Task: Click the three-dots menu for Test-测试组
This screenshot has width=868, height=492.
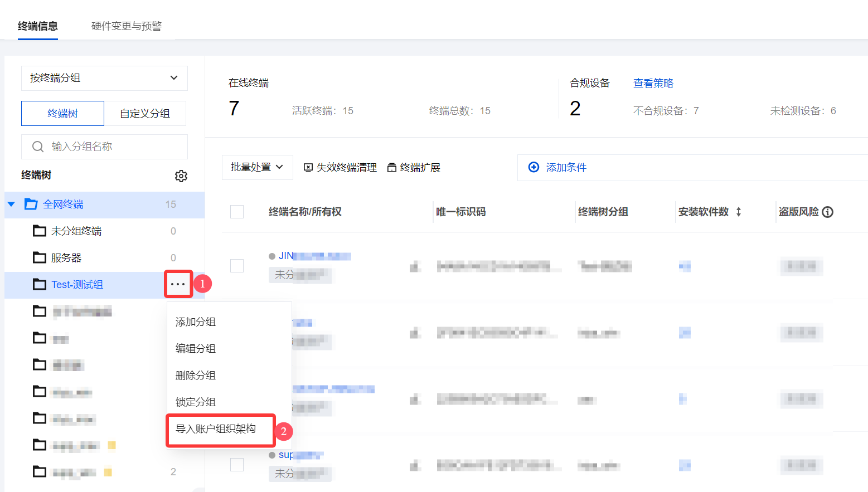Action: [x=178, y=284]
